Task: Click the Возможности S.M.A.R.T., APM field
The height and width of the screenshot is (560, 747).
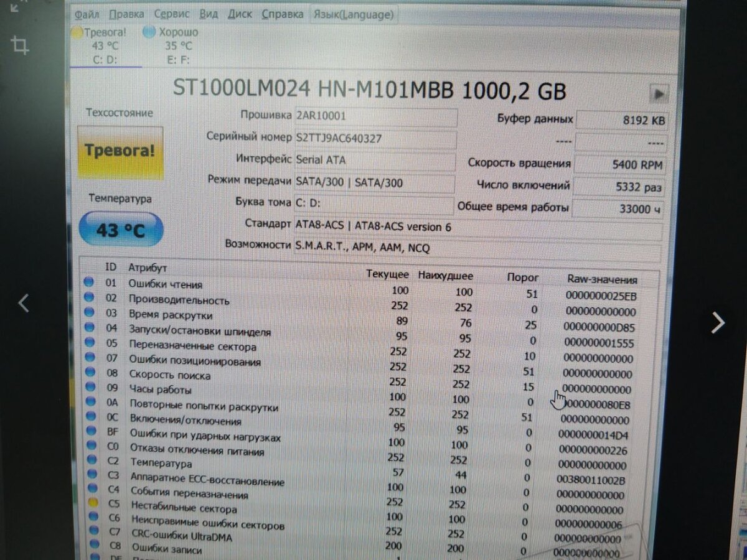Action: [x=476, y=249]
